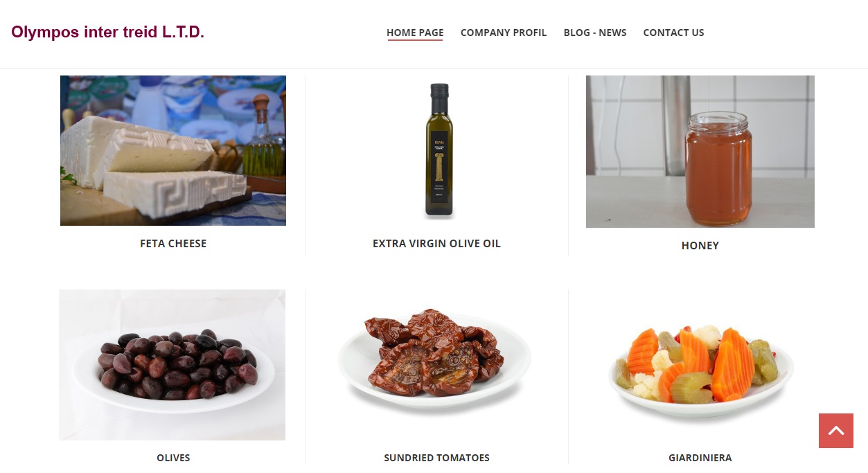Open the feta cheese product image
Viewport: 868px width, 473px height.
173,150
